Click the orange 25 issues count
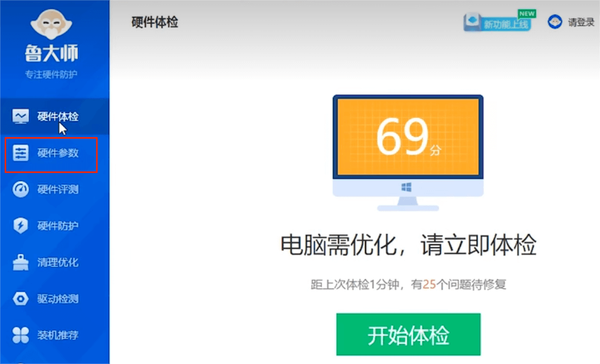The height and width of the screenshot is (364, 600). [429, 284]
